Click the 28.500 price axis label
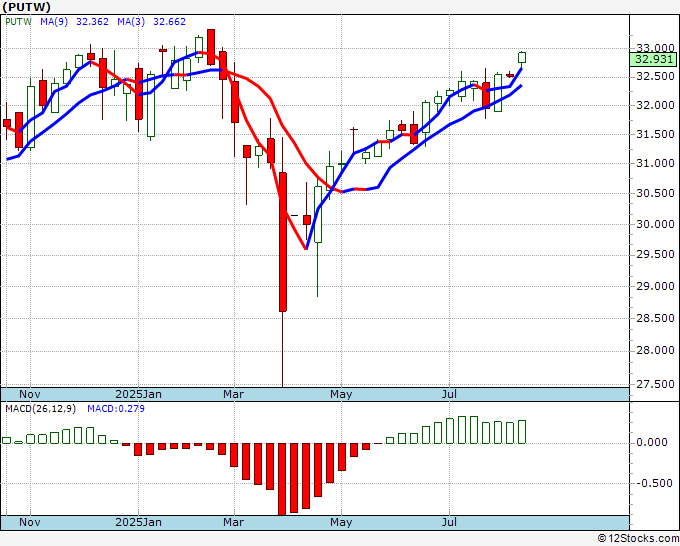Viewport: 680px width, 546px height. [x=655, y=318]
